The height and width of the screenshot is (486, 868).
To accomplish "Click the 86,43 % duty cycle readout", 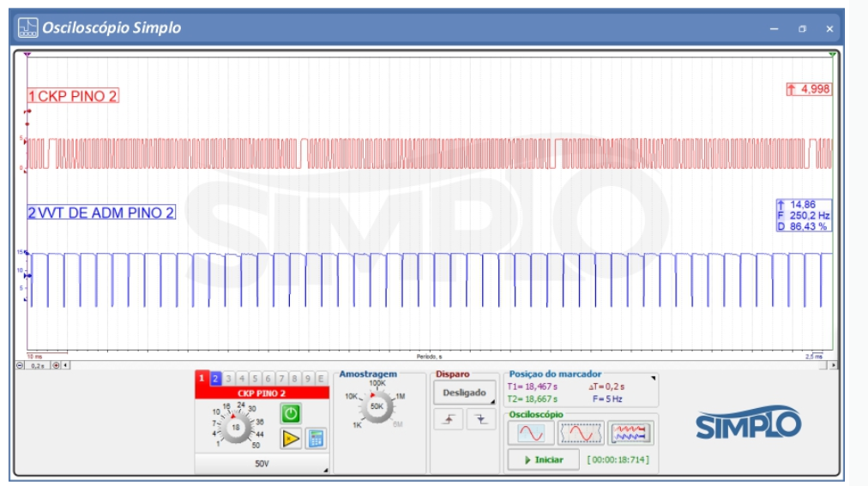I will coord(803,226).
